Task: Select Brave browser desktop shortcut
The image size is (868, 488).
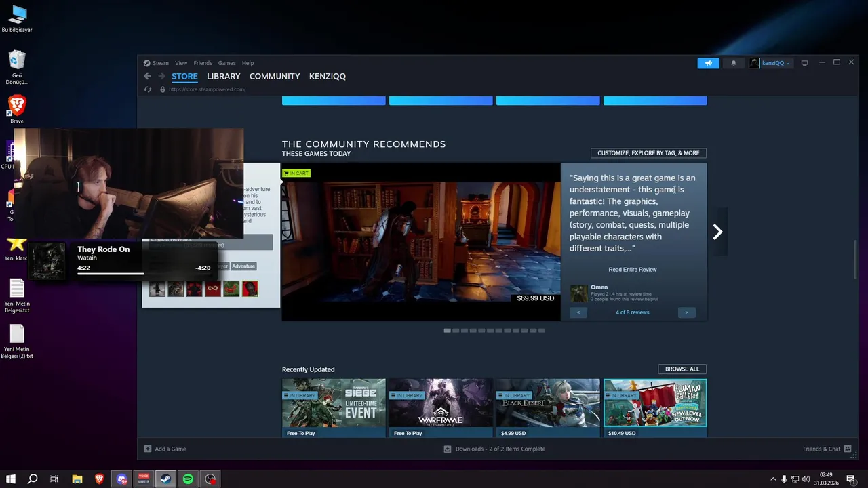Action: click(17, 109)
